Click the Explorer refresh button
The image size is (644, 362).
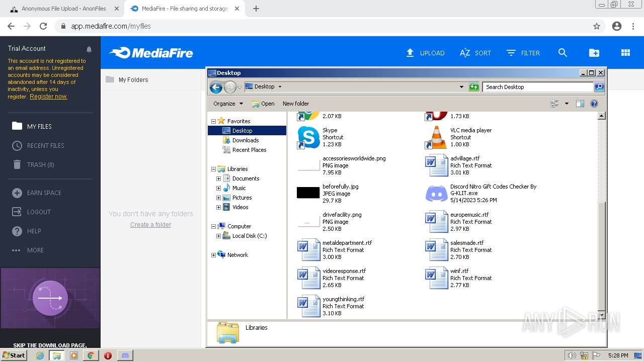pyautogui.click(x=473, y=87)
